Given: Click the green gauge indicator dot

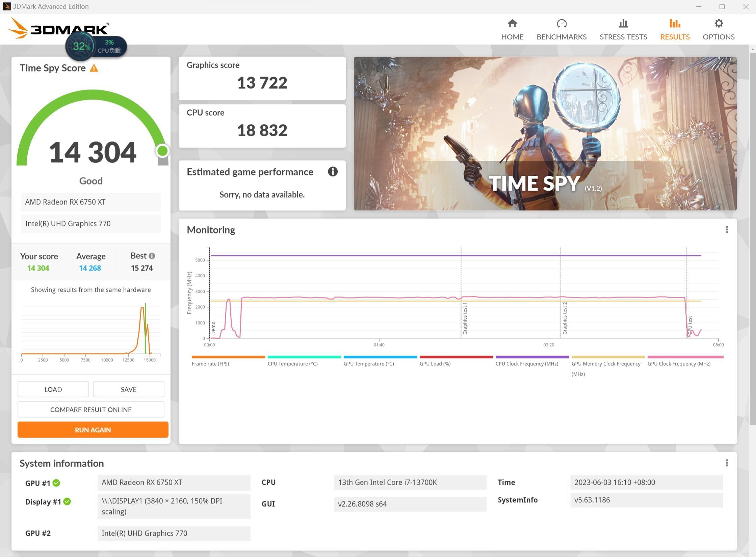Looking at the screenshot, I should pos(162,151).
